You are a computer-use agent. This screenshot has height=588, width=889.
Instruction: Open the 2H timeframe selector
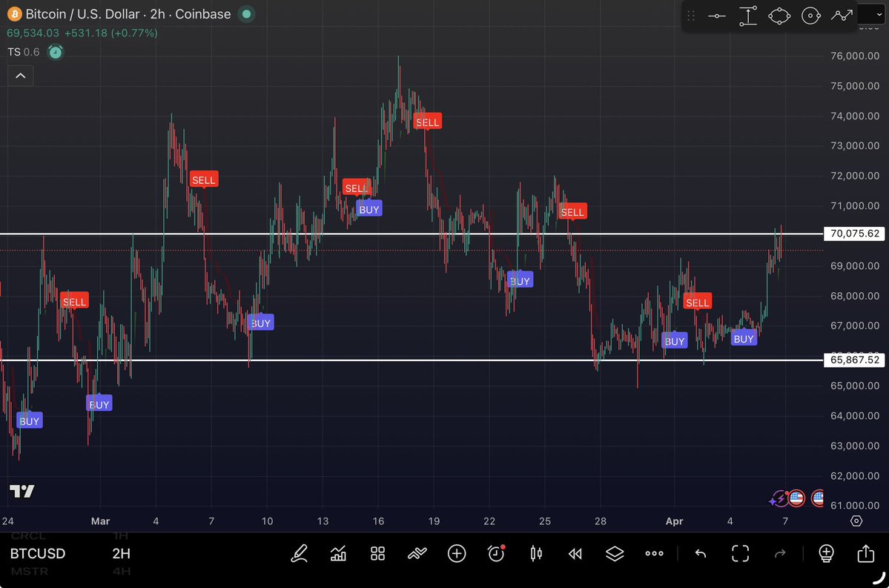122,554
